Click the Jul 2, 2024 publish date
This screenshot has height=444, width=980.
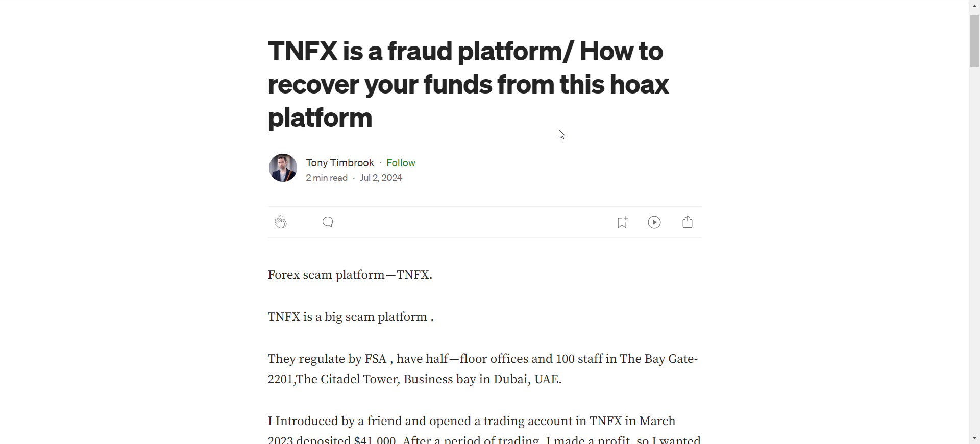click(381, 178)
